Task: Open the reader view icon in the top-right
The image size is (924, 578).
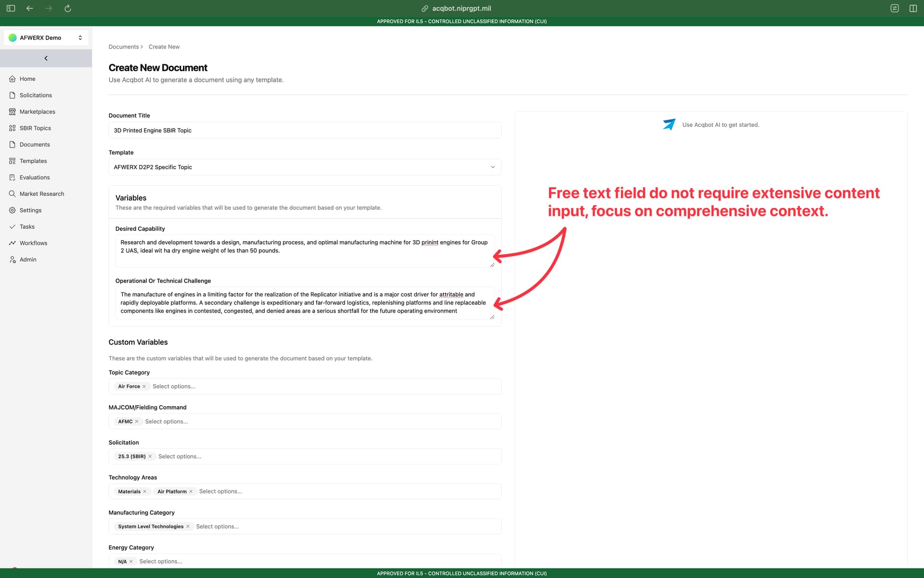Action: pos(895,8)
